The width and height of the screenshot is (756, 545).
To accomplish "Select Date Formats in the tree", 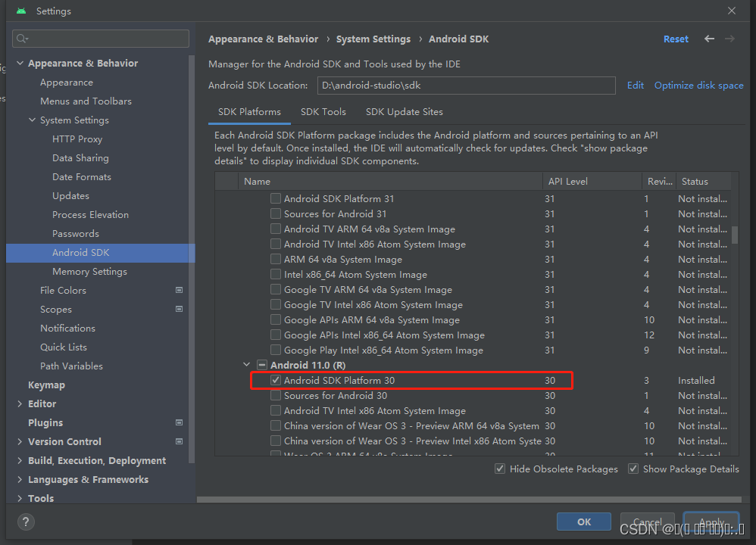I will (x=82, y=177).
